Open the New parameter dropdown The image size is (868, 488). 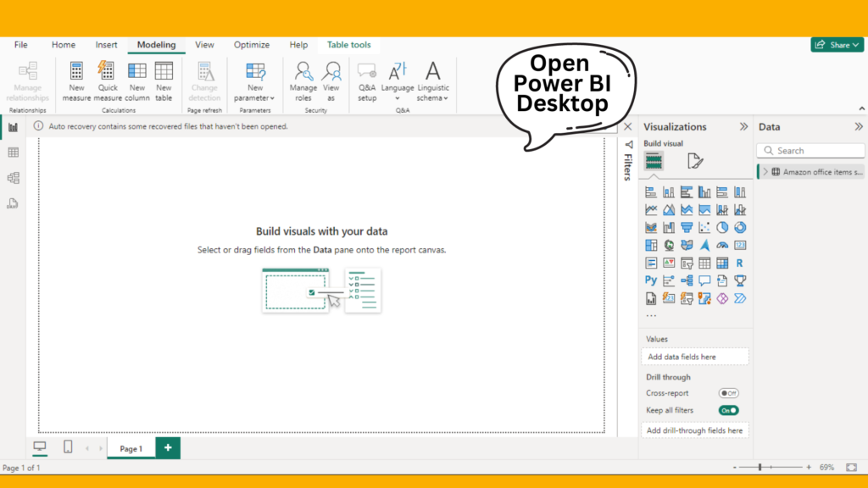click(x=254, y=81)
